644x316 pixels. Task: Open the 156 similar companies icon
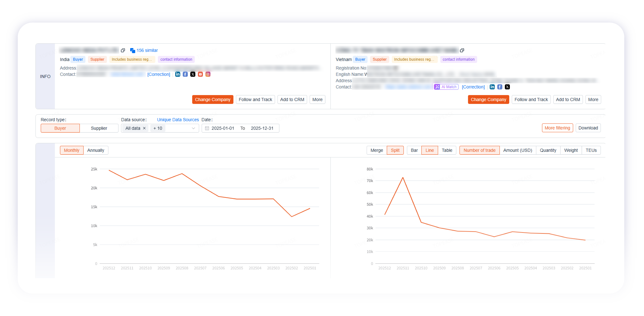click(x=133, y=50)
